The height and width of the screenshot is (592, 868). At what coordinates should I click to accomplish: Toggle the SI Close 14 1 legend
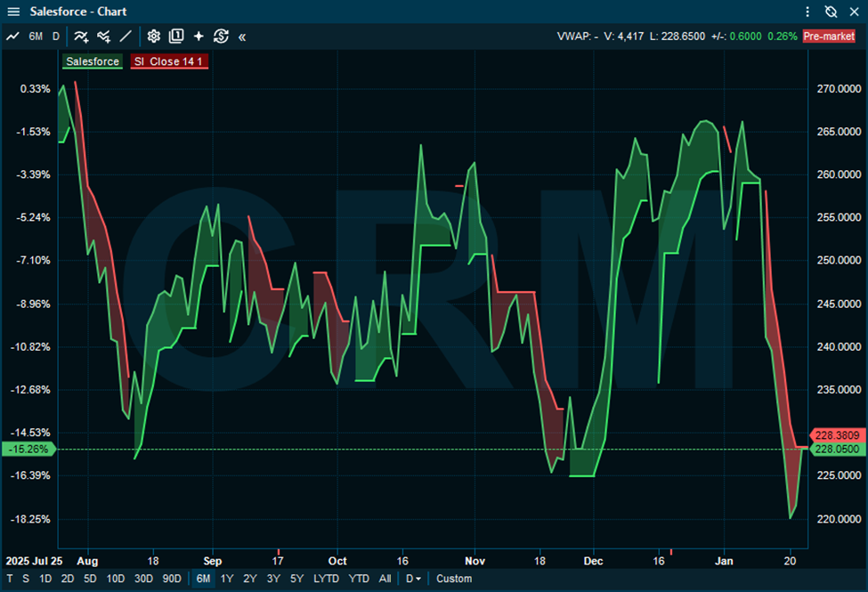click(169, 61)
